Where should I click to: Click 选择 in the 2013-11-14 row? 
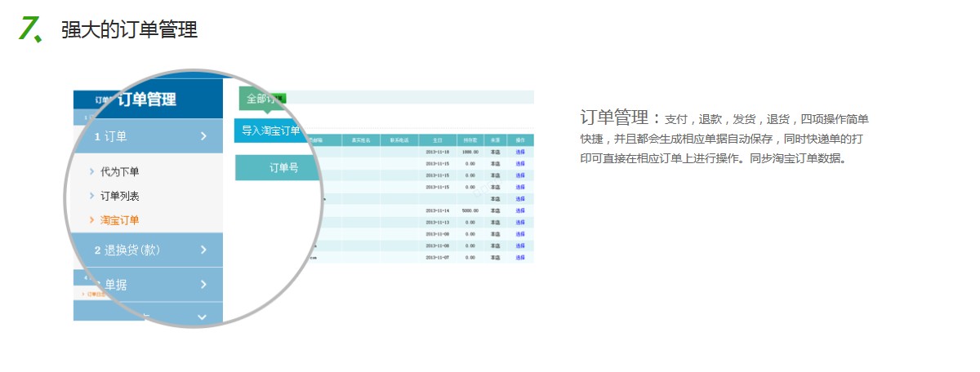coord(520,210)
